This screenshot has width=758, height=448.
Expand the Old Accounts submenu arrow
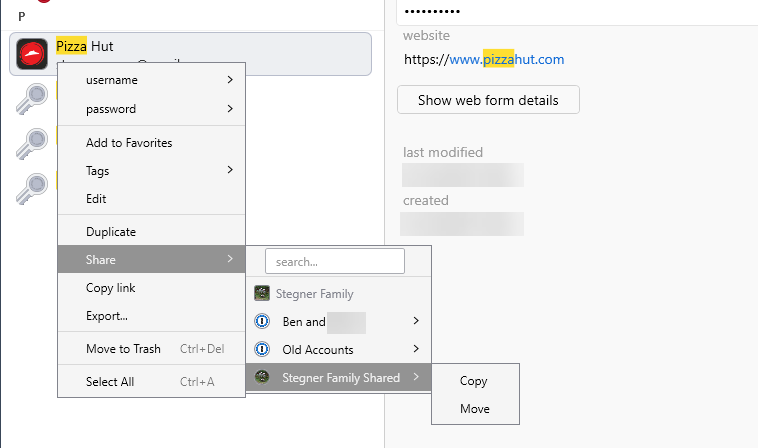coord(416,348)
